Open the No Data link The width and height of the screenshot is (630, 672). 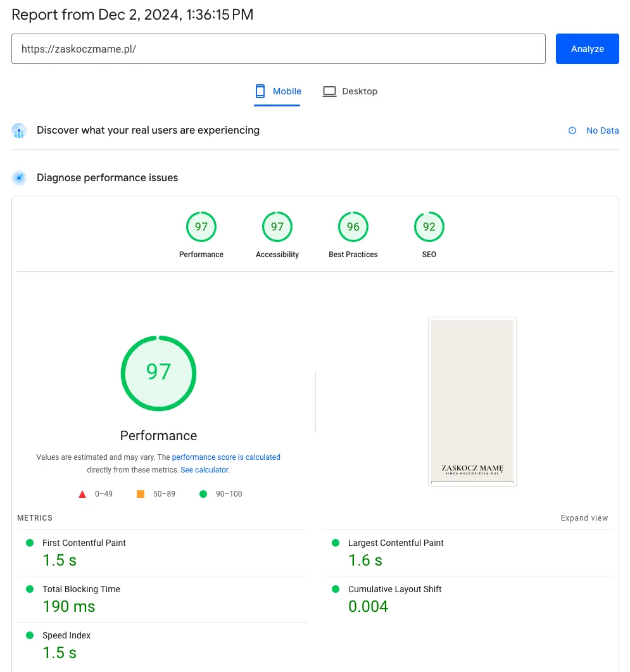[602, 130]
